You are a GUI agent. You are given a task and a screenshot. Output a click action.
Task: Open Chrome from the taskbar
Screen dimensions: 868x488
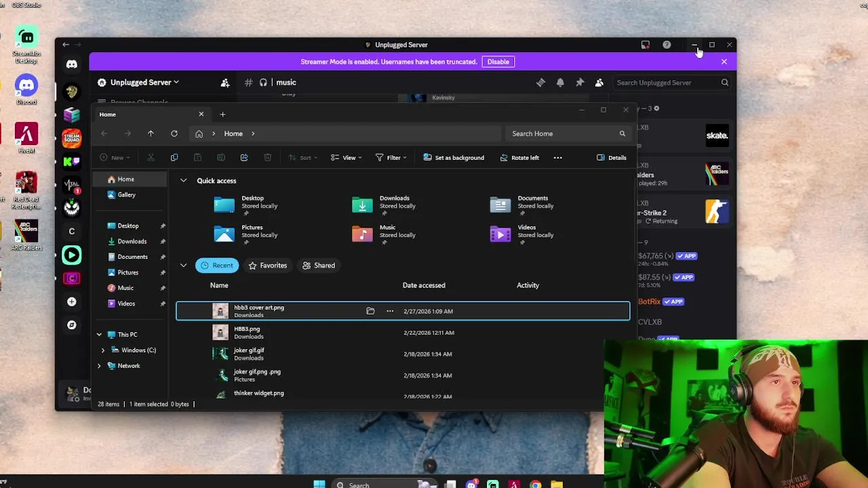[536, 485]
